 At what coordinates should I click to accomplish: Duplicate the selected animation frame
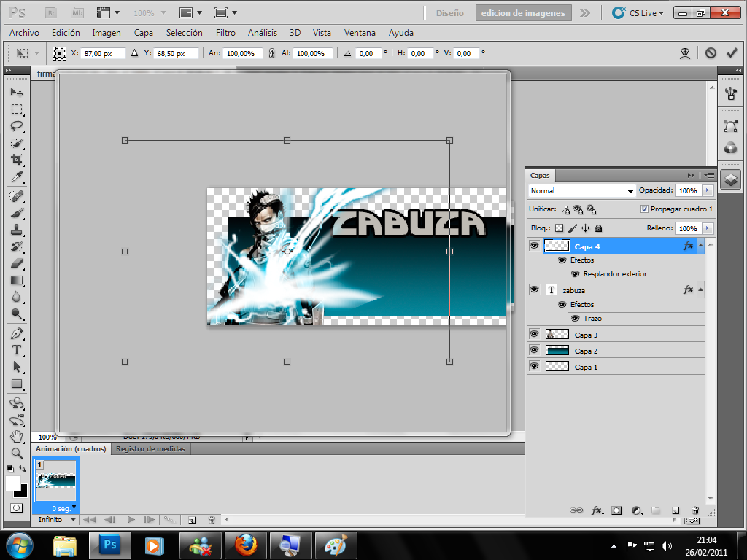pyautogui.click(x=192, y=520)
